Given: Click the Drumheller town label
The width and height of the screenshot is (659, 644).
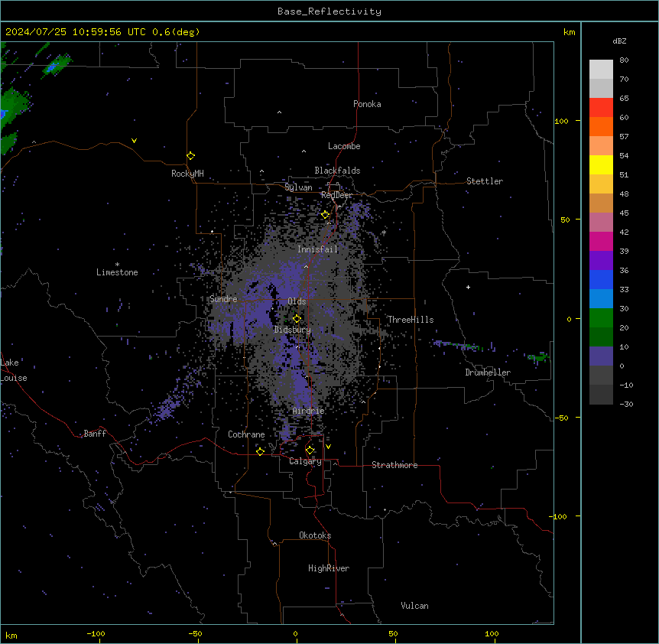Looking at the screenshot, I should tap(488, 372).
